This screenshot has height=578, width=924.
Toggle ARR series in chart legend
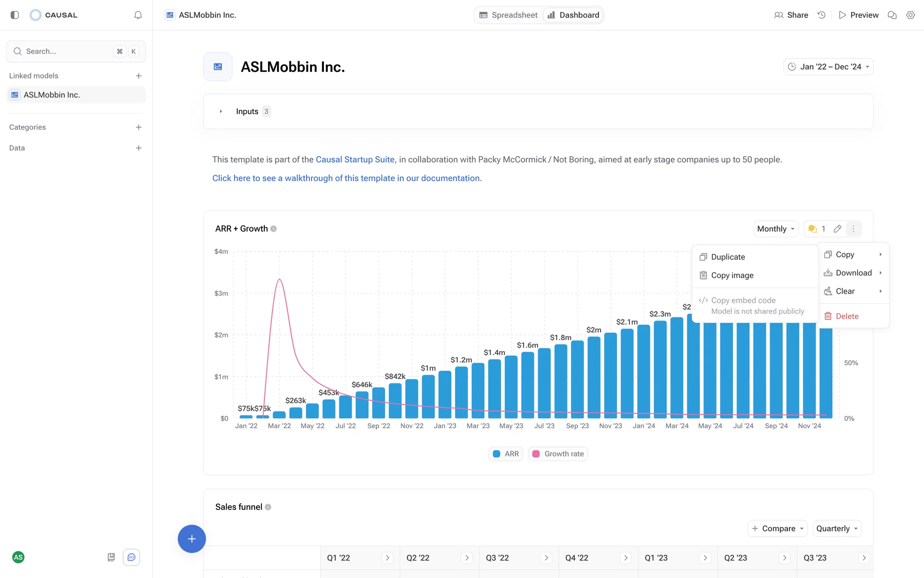coord(506,454)
